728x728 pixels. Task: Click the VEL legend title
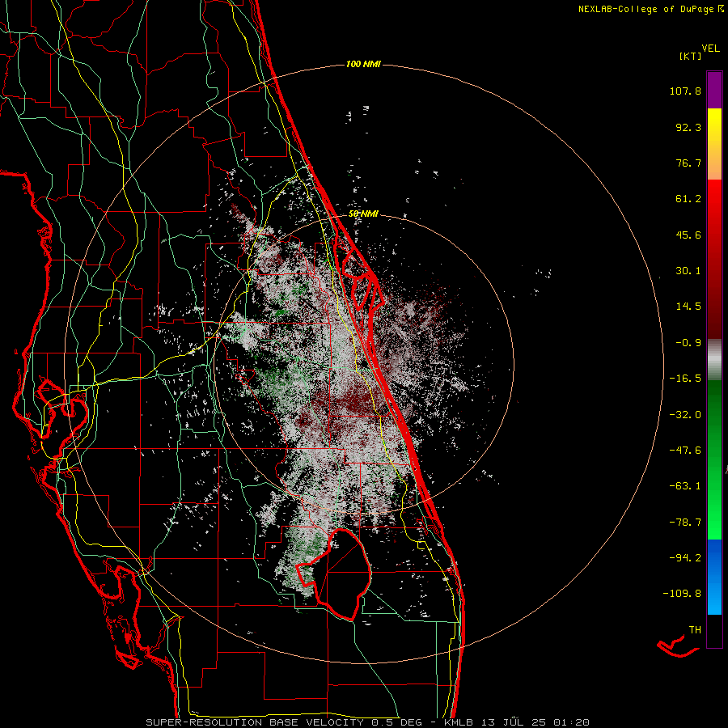[x=710, y=49]
